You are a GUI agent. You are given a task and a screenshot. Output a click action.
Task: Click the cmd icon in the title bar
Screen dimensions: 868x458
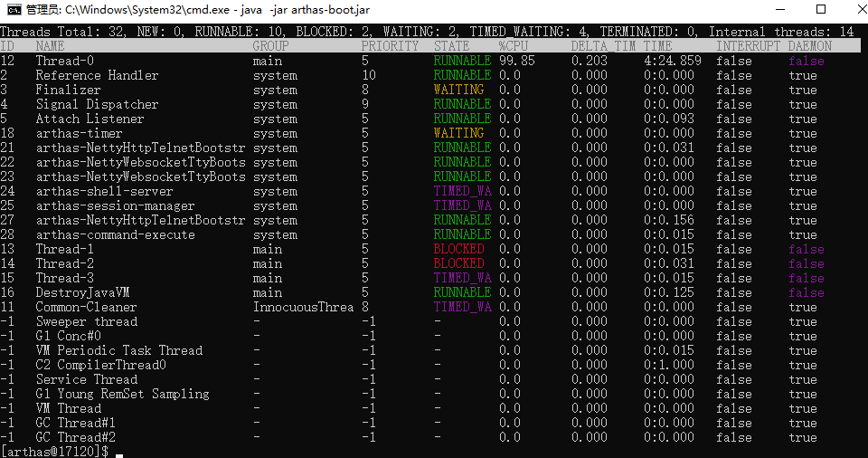(14, 10)
